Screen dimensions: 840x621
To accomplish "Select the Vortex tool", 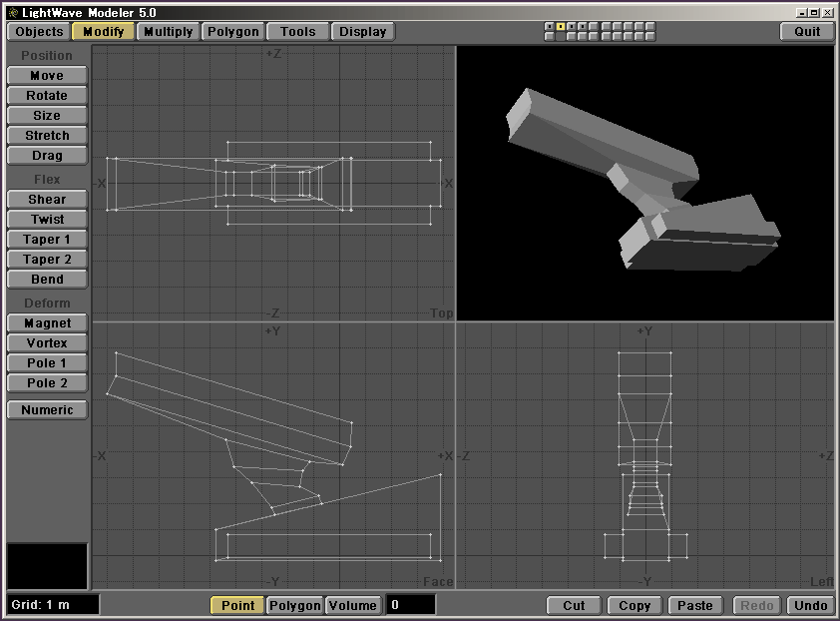I will tap(47, 343).
